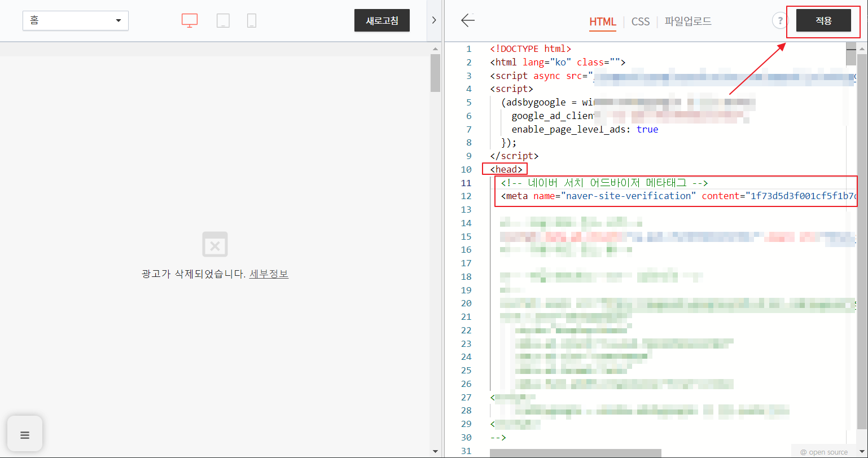Click the 네이버 서치 어드바이저 comment line

tap(604, 183)
